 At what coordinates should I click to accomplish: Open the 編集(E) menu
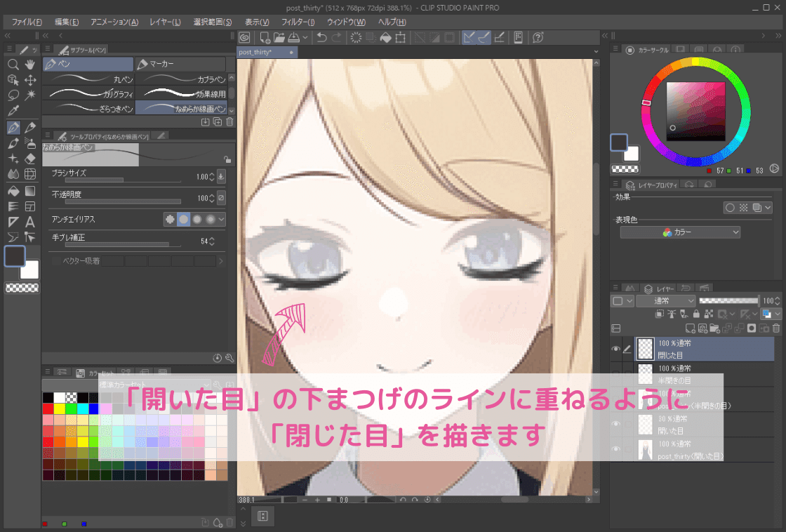pos(67,22)
